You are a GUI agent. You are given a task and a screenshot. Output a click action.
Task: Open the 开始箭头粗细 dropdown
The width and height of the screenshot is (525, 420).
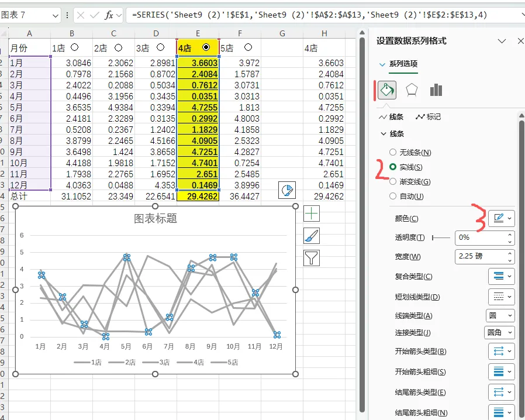(501, 372)
